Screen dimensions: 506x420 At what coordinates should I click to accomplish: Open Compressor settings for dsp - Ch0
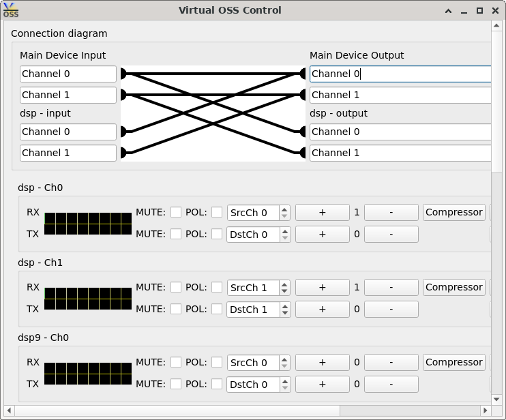[454, 212]
